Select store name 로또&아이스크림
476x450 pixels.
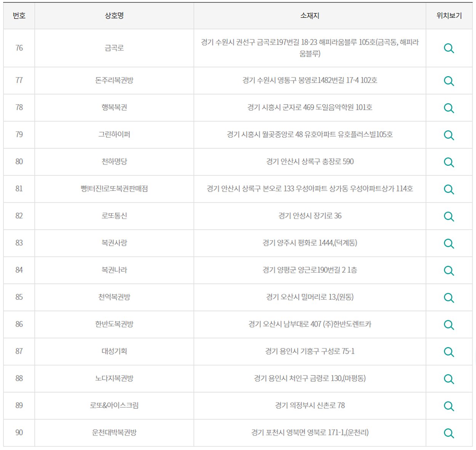pos(114,405)
